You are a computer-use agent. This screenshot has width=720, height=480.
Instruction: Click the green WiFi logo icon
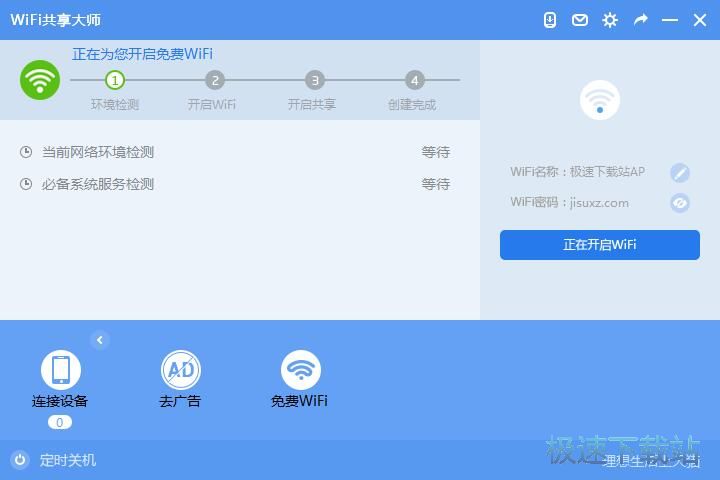pyautogui.click(x=40, y=80)
